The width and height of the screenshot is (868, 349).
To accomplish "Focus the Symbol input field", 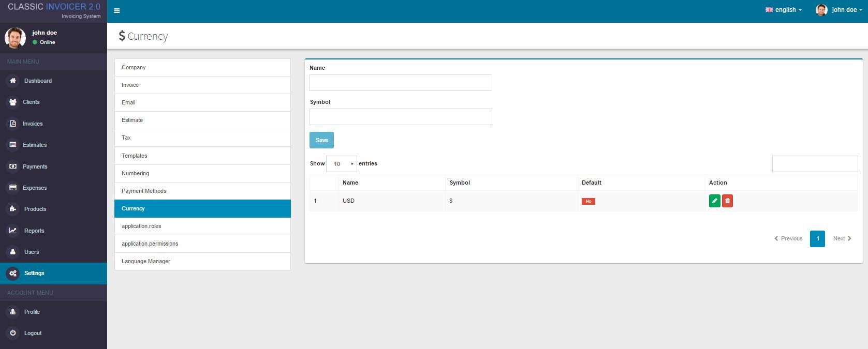I will 401,117.
